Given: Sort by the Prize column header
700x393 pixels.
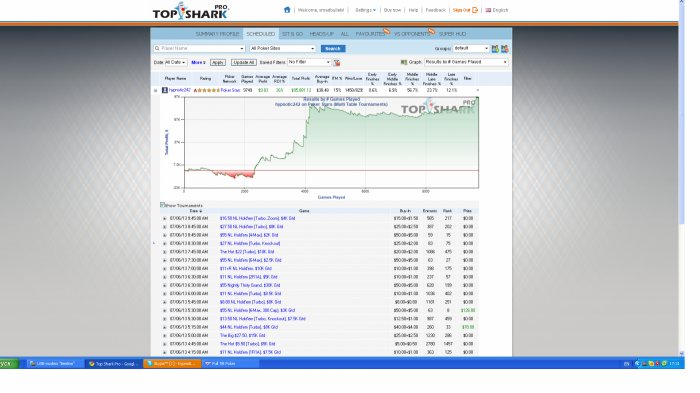Looking at the screenshot, I should (467, 211).
